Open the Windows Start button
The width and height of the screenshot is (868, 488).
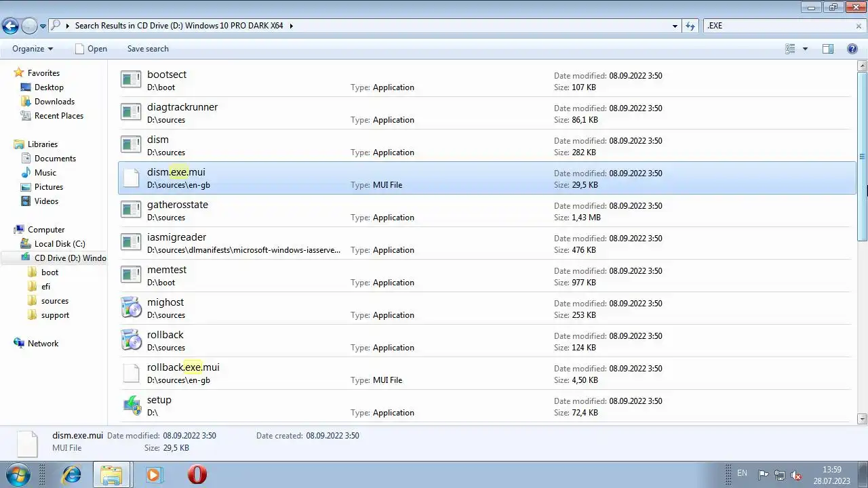(18, 474)
